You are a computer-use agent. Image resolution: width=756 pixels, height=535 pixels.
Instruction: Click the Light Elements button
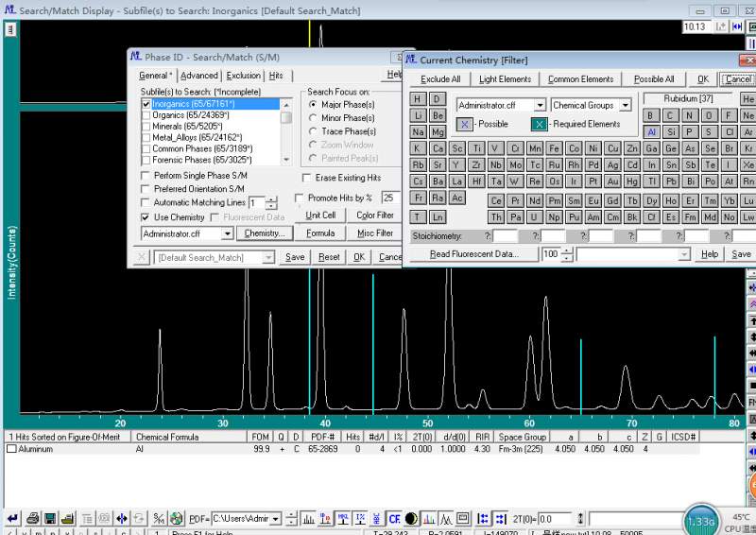506,79
